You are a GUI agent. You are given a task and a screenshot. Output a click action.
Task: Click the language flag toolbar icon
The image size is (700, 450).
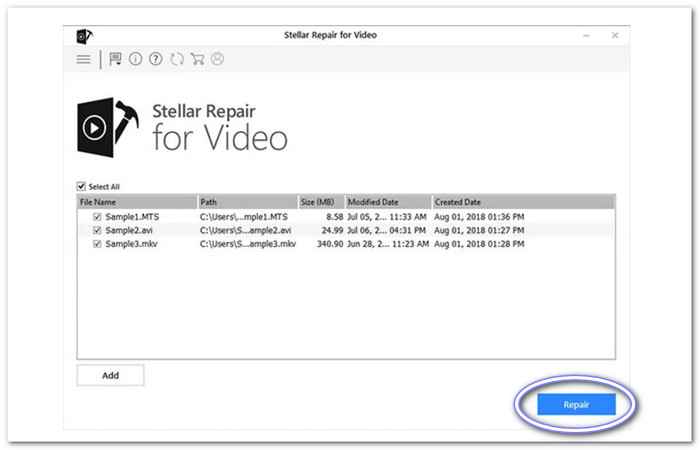pos(116,59)
